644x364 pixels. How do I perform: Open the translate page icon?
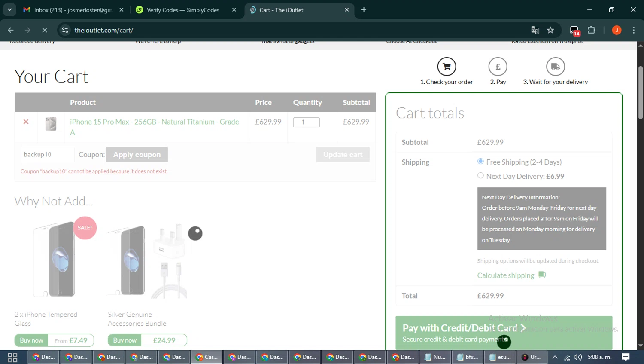pyautogui.click(x=535, y=30)
